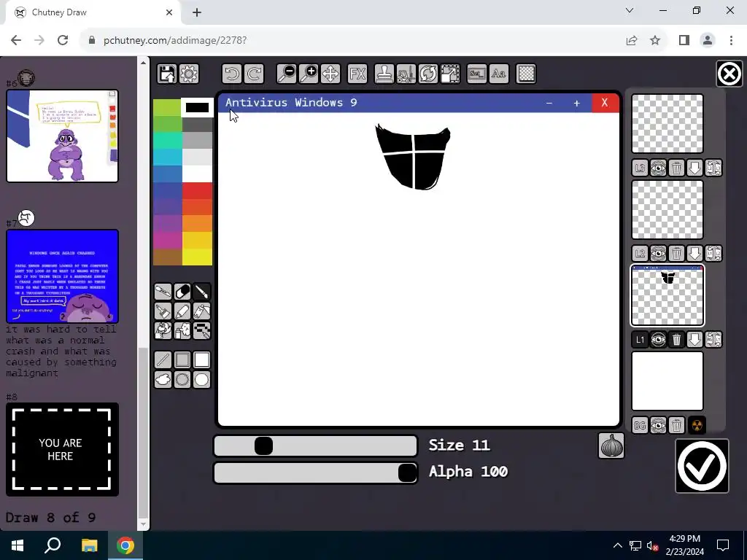Click the rotate arrows icon
The height and width of the screenshot is (560, 747).
427,74
